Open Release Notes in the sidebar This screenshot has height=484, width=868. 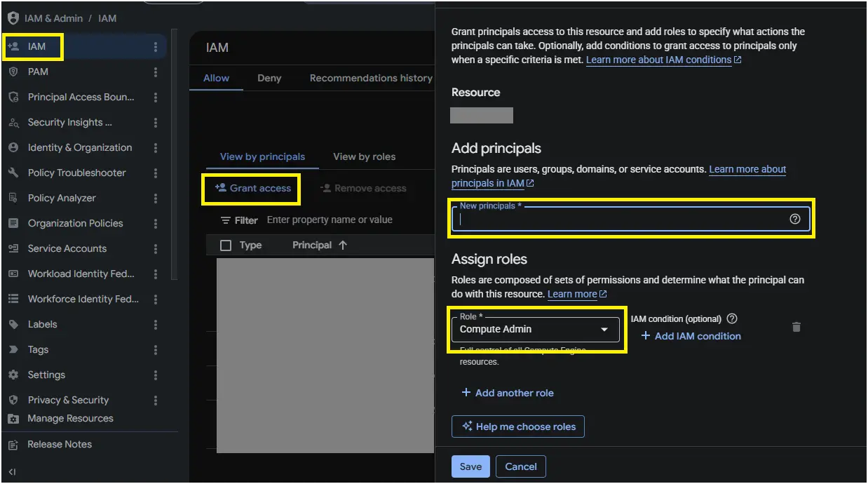[x=60, y=444]
